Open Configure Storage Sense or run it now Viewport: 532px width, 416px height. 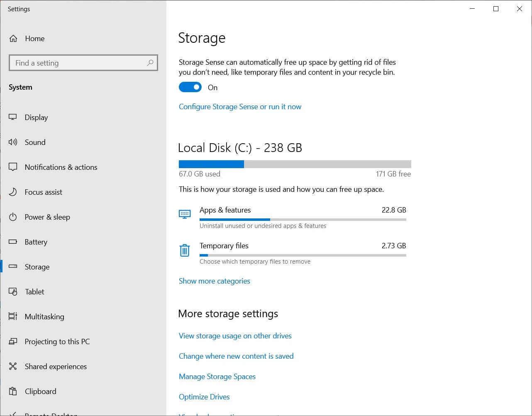pos(240,107)
